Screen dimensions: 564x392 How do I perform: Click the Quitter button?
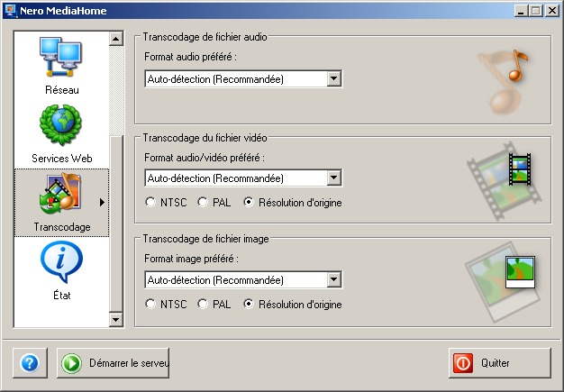500,363
